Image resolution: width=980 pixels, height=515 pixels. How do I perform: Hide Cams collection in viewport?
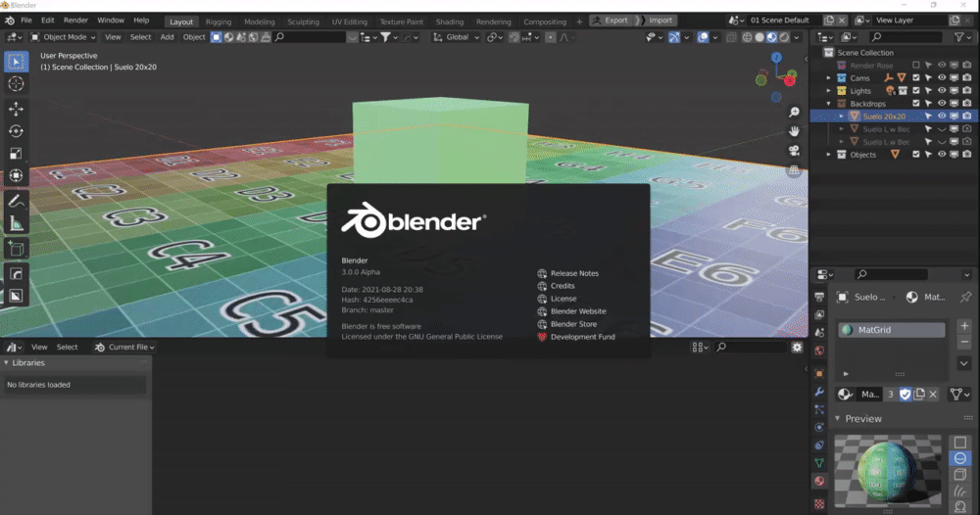click(x=942, y=78)
